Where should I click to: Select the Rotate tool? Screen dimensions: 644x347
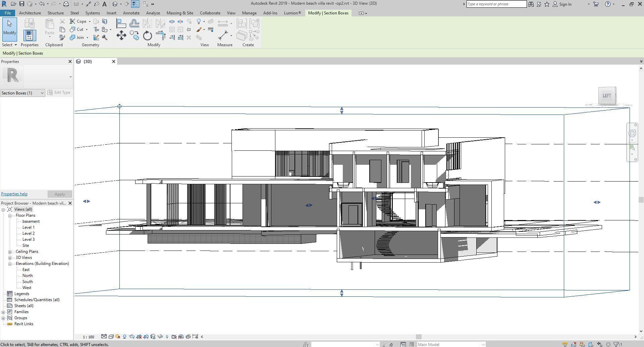(x=148, y=36)
